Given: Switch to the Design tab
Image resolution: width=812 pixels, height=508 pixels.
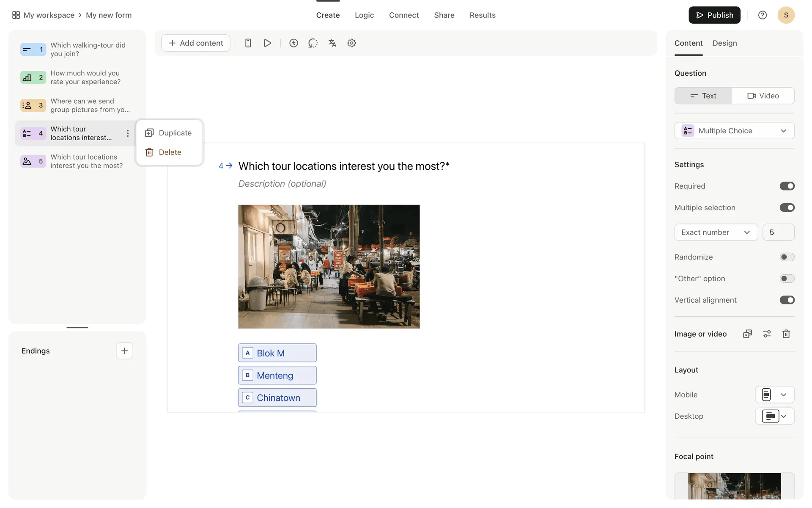Looking at the screenshot, I should click(724, 43).
